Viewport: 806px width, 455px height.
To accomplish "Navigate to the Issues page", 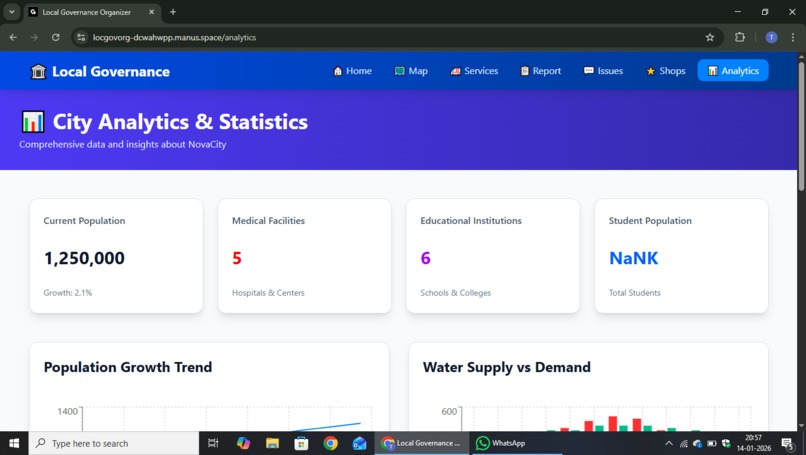I will click(603, 71).
